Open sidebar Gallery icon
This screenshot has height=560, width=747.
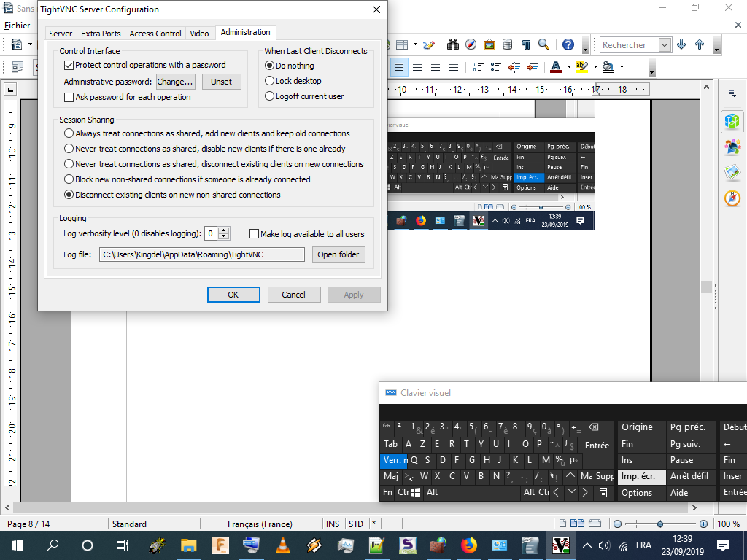[732, 172]
